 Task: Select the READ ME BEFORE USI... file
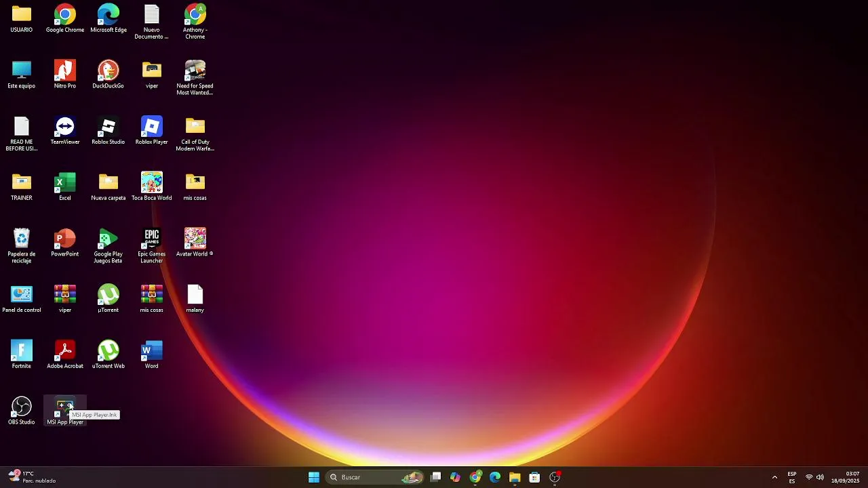point(22,134)
